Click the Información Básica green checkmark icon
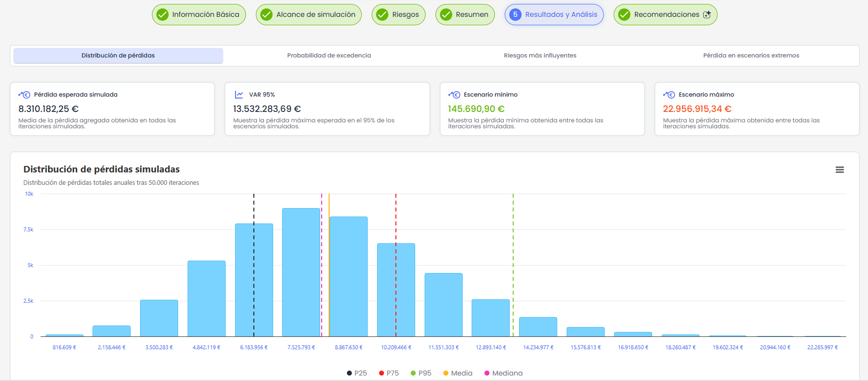Screen dimensions: 868x381 (x=162, y=14)
